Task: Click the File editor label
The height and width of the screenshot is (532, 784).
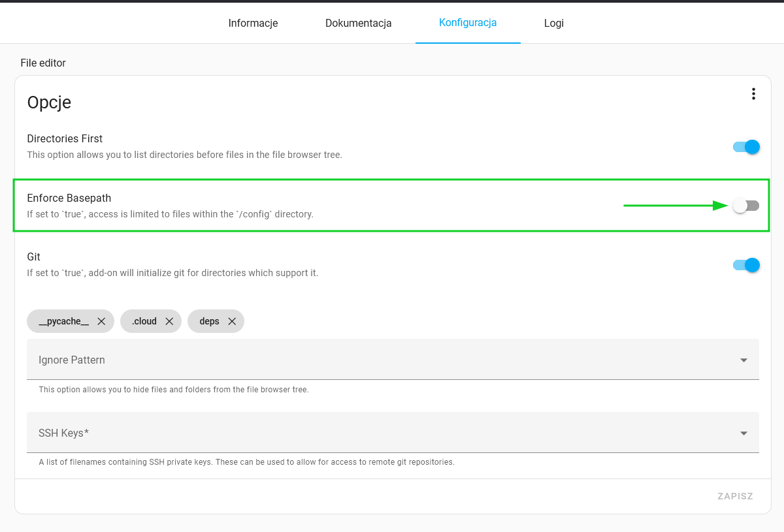Action: coord(43,63)
